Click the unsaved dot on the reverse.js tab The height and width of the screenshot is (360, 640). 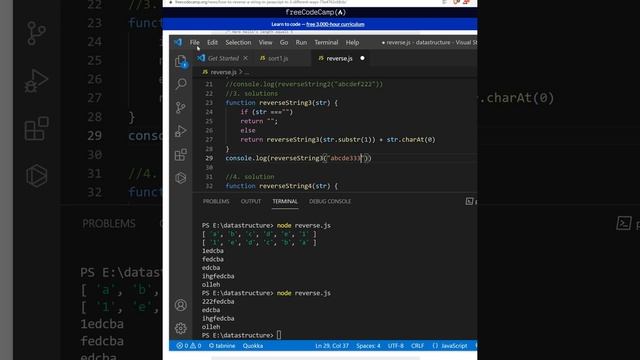click(x=362, y=58)
